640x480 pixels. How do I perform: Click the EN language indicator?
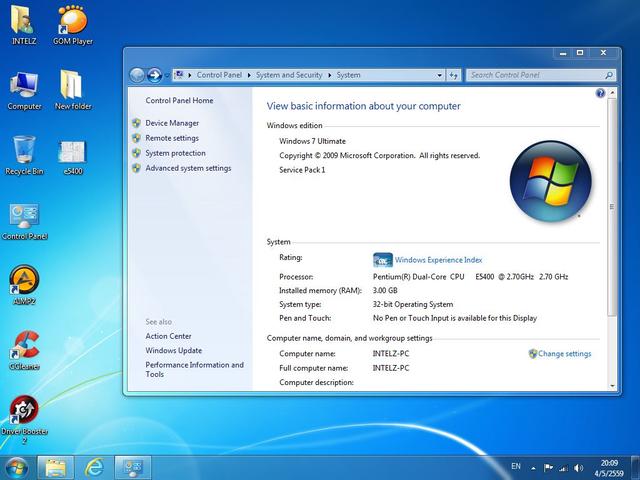click(516, 466)
